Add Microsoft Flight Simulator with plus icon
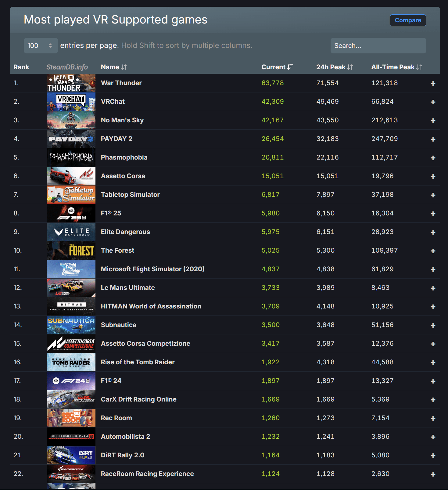The width and height of the screenshot is (448, 490). coord(433,269)
